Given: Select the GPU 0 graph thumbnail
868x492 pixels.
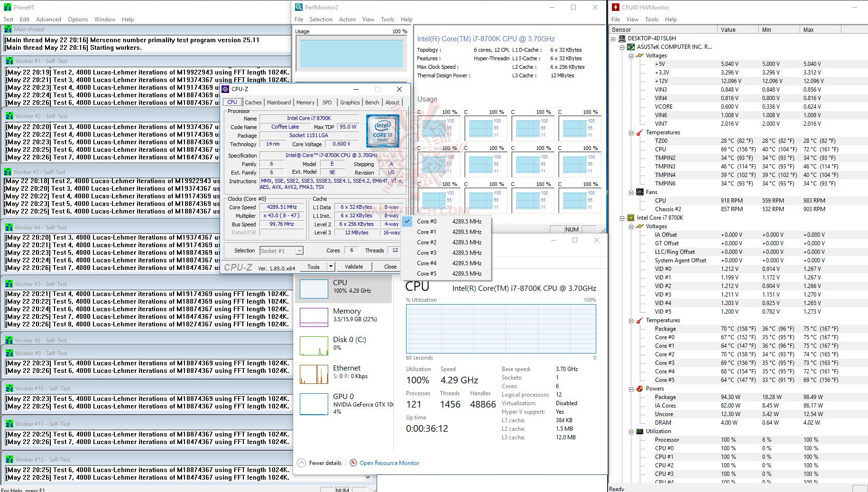Looking at the screenshot, I should point(314,403).
